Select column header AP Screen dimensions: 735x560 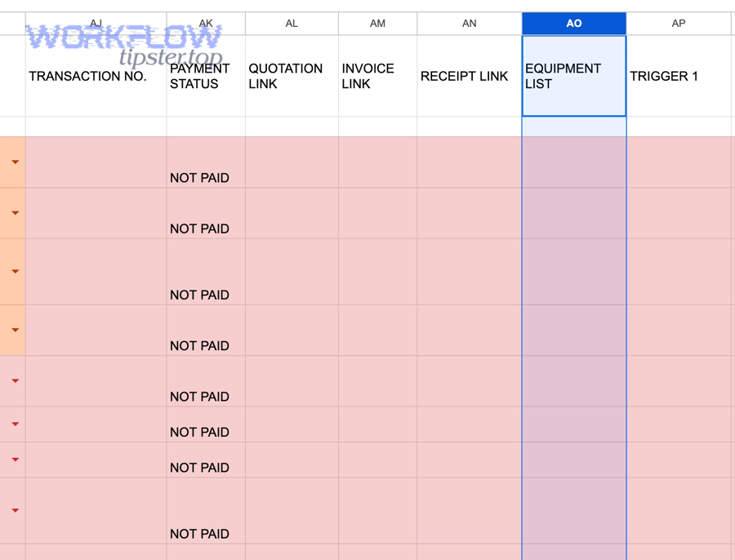coord(678,23)
